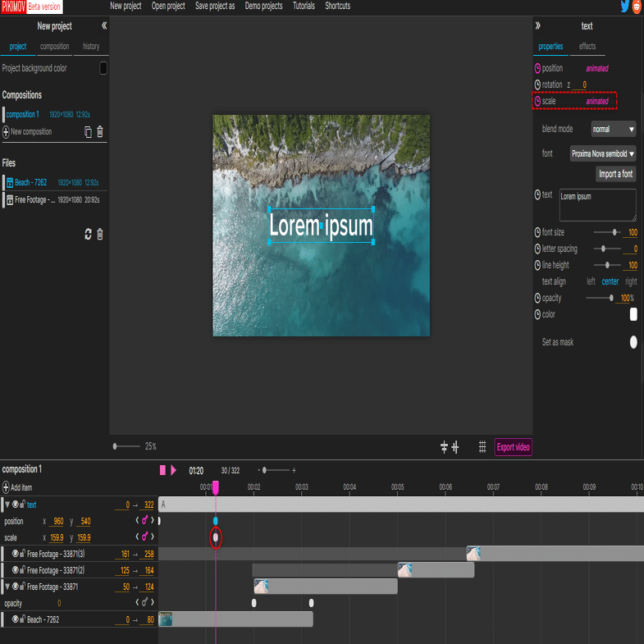Image resolution: width=644 pixels, height=644 pixels.
Task: Open the blend mode dropdown
Action: point(613,129)
